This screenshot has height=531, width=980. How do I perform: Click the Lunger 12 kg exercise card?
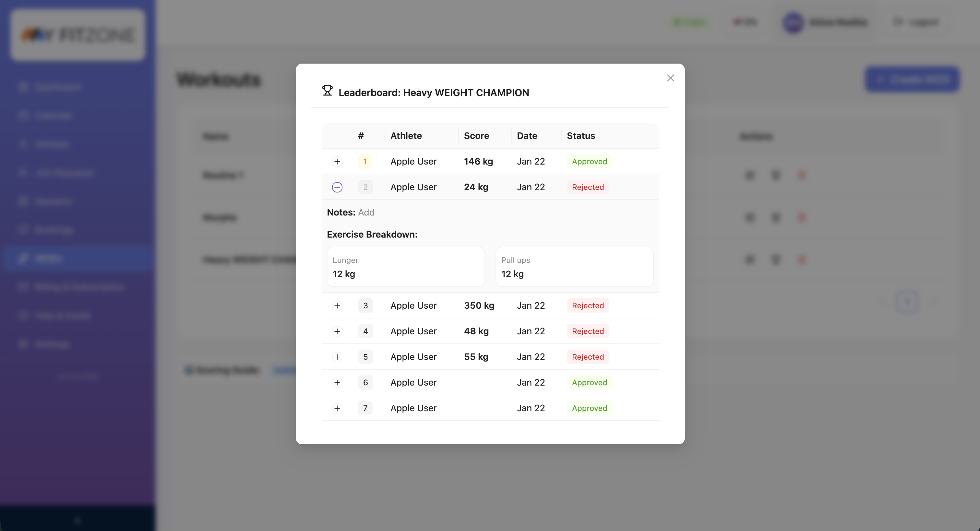pyautogui.click(x=406, y=266)
